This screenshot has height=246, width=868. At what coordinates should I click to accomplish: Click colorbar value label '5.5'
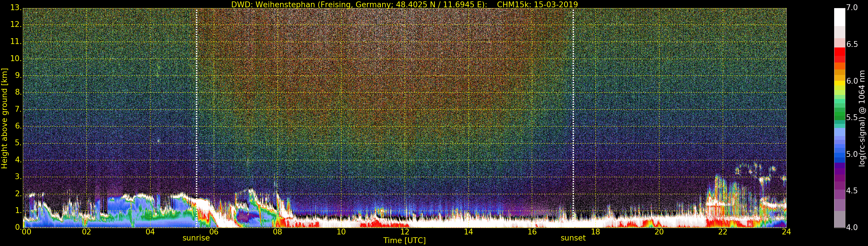click(852, 117)
